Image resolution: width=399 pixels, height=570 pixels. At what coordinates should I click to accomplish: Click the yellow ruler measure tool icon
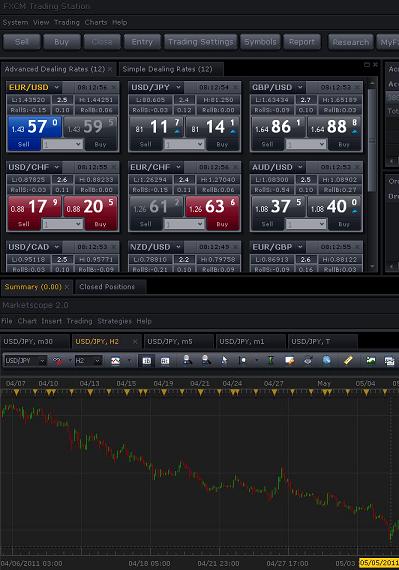348,360
